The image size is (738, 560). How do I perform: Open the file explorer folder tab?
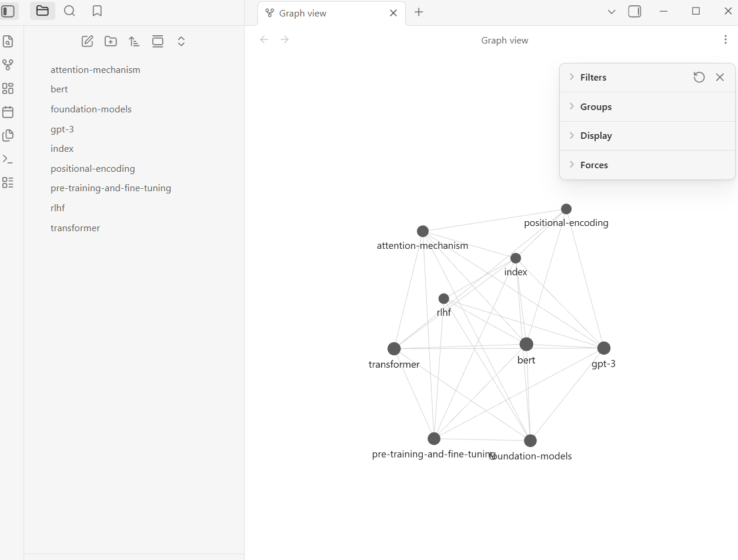tap(42, 11)
